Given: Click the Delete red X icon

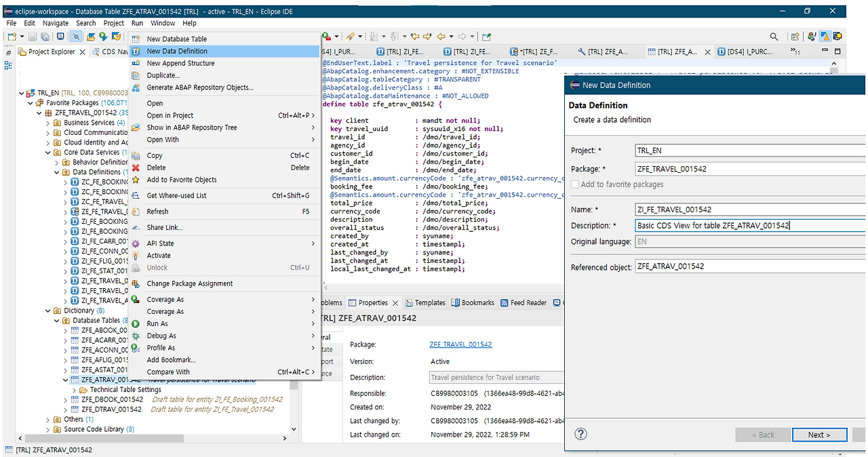Looking at the screenshot, I should click(136, 167).
